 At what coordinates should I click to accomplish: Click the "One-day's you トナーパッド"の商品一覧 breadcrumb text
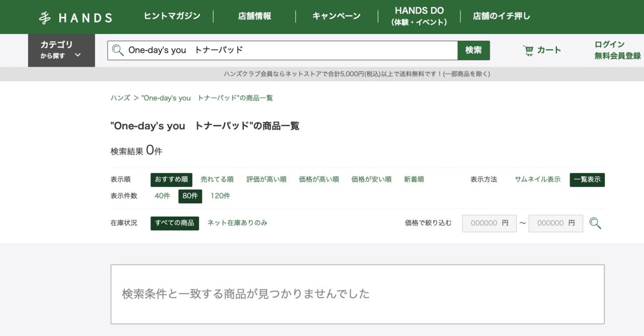pos(207,98)
